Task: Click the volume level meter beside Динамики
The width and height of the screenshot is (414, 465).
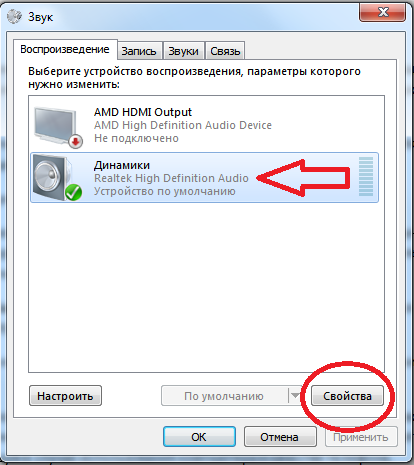Action: [x=366, y=177]
